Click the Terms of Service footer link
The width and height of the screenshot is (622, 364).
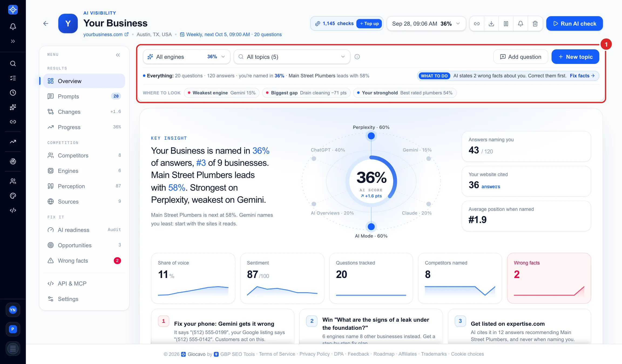[277, 354]
